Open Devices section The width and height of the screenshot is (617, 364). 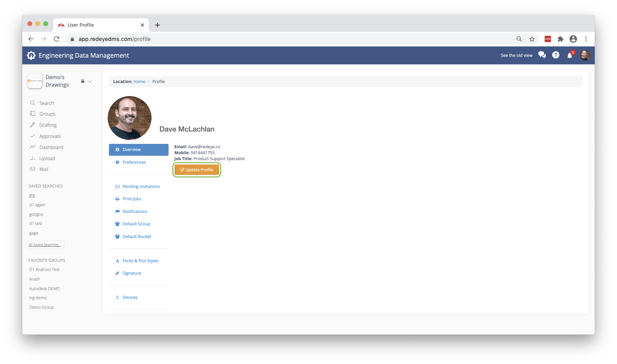coord(130,297)
